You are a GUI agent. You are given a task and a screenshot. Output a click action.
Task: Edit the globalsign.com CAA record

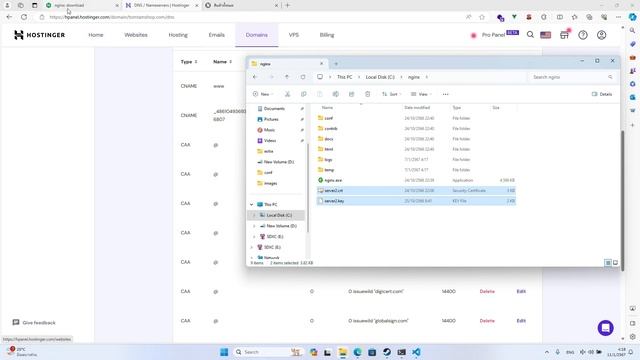(521, 321)
